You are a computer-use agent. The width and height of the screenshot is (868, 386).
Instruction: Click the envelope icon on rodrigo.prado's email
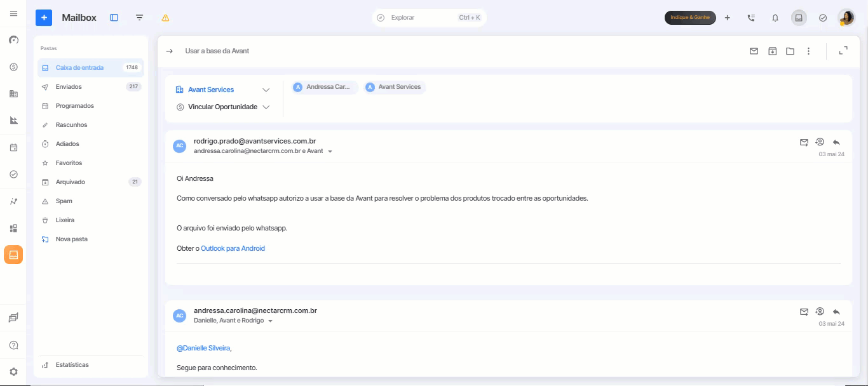click(x=803, y=142)
